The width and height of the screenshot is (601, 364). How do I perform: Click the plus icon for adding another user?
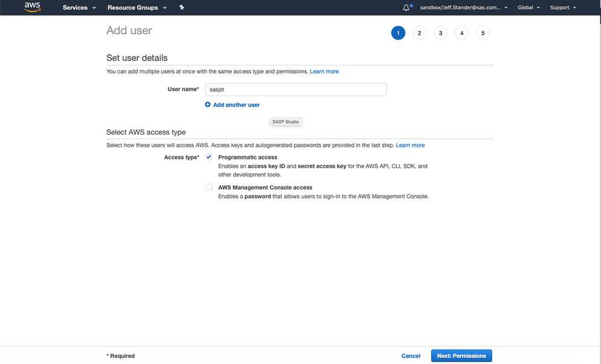point(208,105)
